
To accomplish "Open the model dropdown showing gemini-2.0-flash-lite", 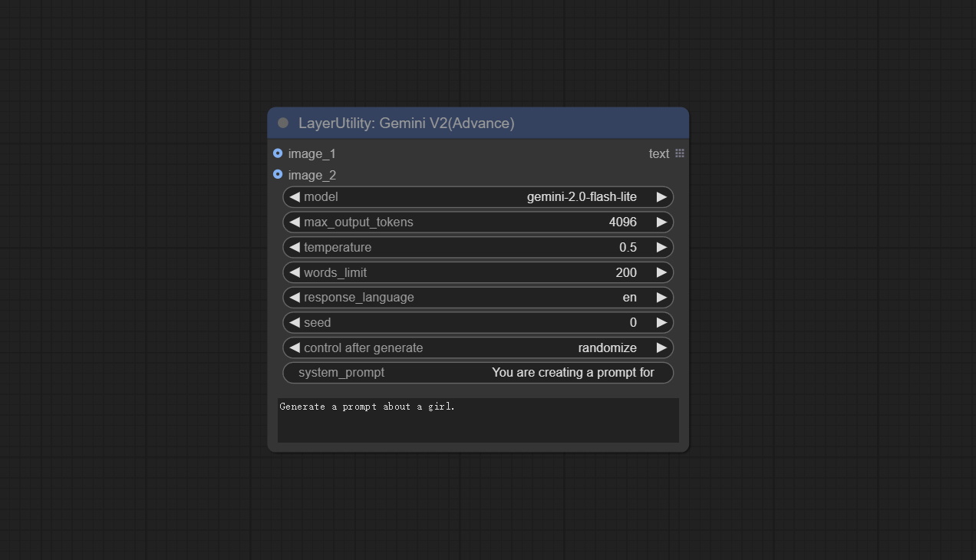I will click(x=477, y=197).
